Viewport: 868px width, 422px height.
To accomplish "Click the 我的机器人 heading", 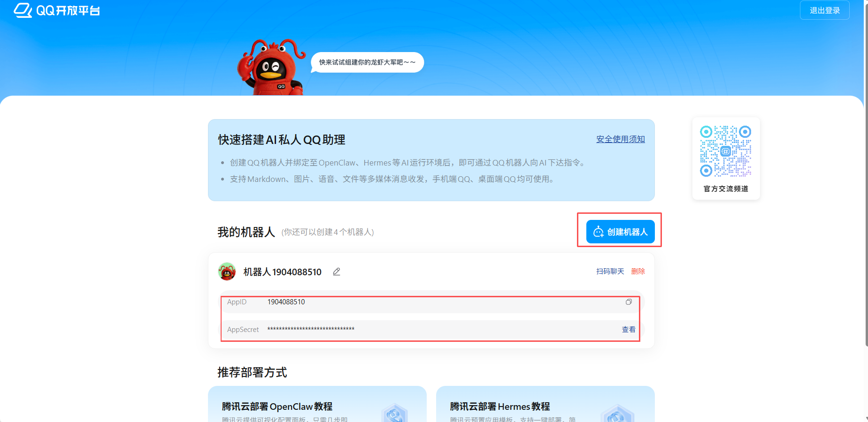I will (246, 232).
